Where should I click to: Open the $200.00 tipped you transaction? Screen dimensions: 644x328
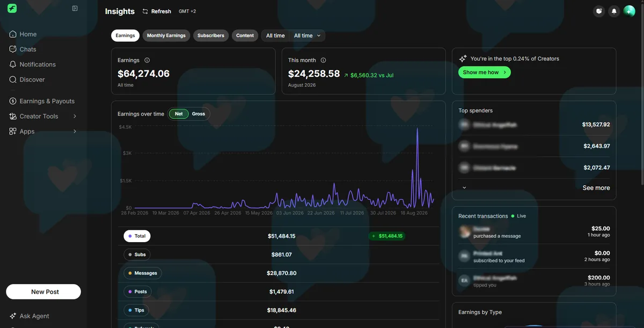pos(534,281)
